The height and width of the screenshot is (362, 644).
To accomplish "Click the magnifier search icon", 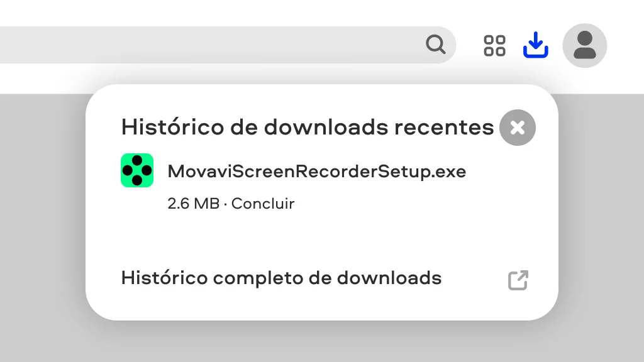I will (435, 45).
